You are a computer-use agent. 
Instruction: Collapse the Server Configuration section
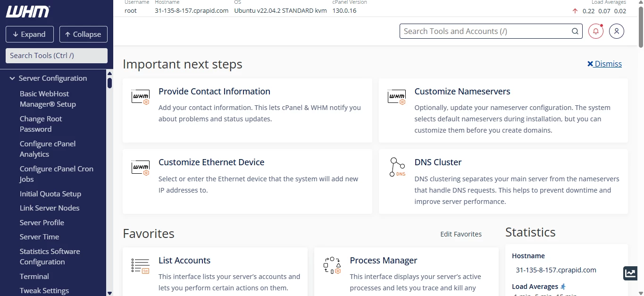(13, 78)
